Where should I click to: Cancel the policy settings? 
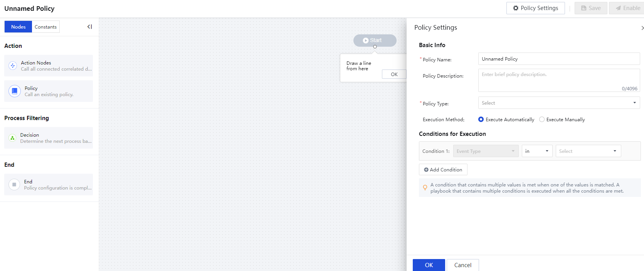(x=463, y=265)
